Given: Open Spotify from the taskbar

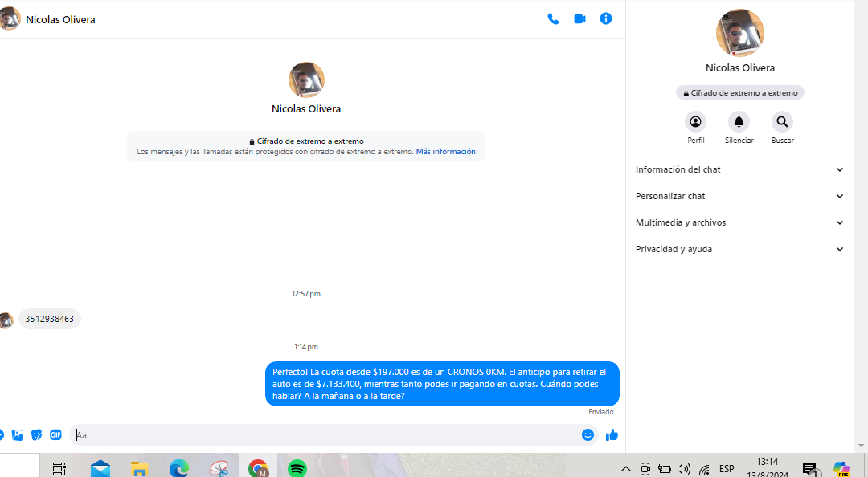Looking at the screenshot, I should point(297,468).
